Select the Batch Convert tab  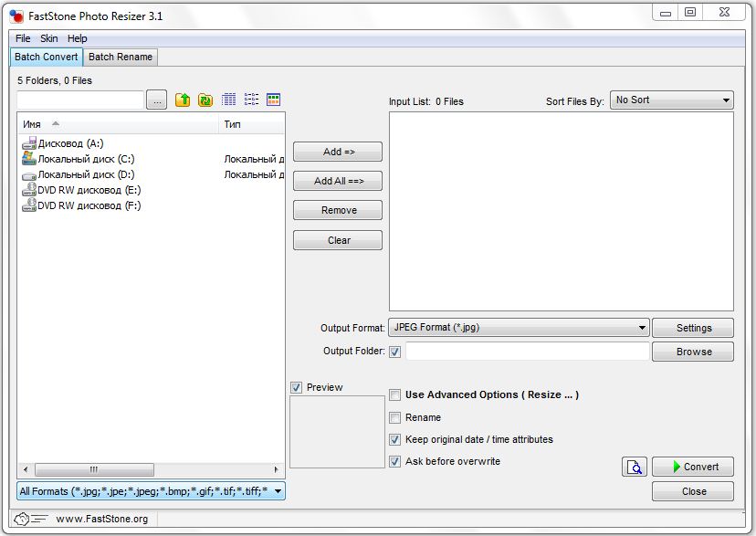(x=47, y=57)
